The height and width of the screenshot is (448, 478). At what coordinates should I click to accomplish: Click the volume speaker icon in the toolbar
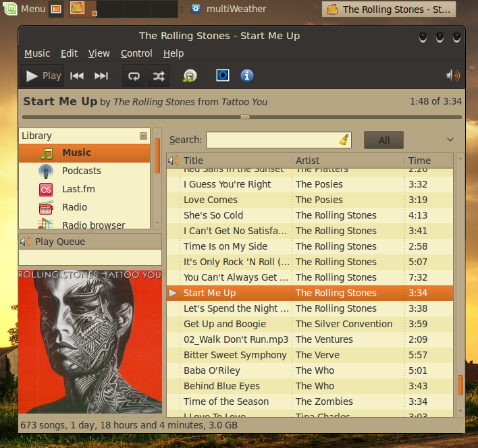[x=453, y=76]
